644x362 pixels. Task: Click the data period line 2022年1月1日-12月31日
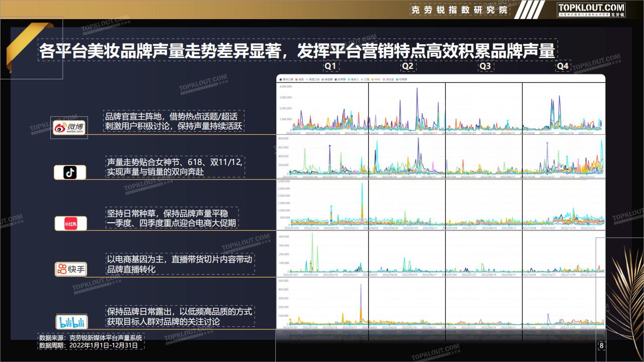tap(103, 346)
